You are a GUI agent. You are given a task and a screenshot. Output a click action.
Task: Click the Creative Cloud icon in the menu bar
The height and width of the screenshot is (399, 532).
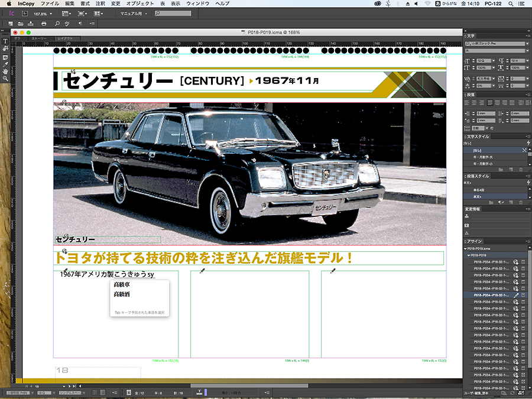click(378, 4)
